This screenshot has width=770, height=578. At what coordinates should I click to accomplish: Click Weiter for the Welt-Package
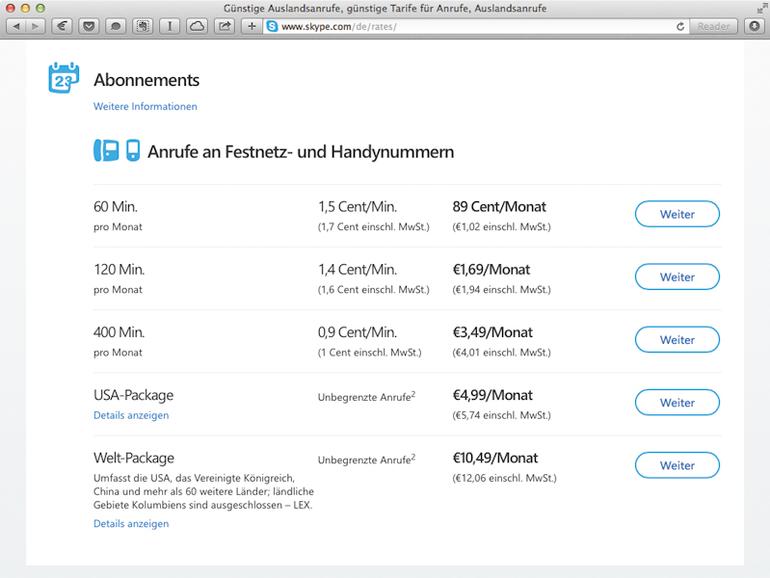coord(677,466)
